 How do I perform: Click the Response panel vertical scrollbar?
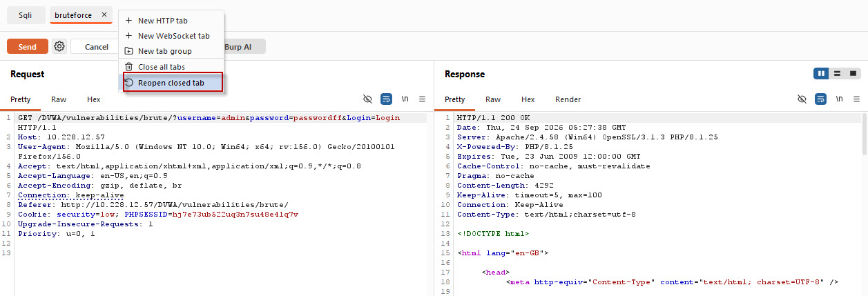[x=864, y=135]
